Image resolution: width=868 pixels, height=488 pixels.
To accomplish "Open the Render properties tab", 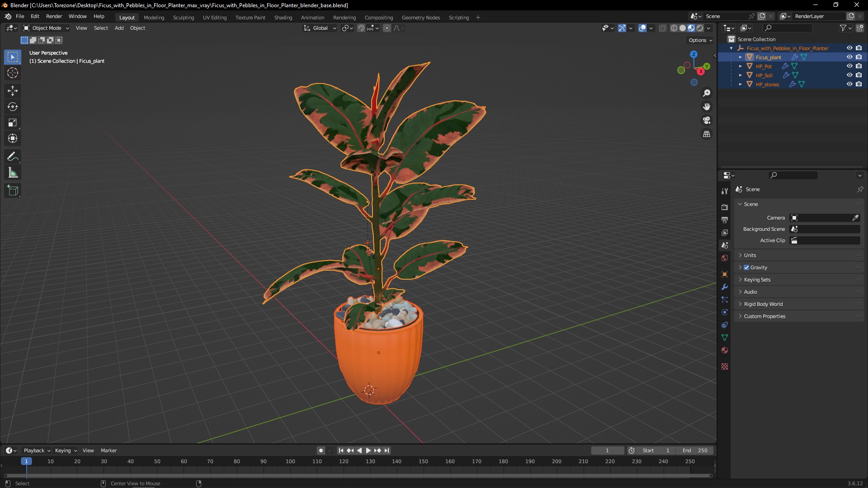I will [x=725, y=207].
